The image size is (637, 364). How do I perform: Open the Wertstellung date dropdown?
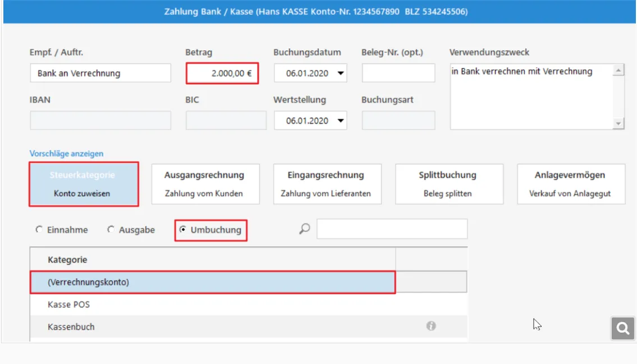pyautogui.click(x=341, y=121)
